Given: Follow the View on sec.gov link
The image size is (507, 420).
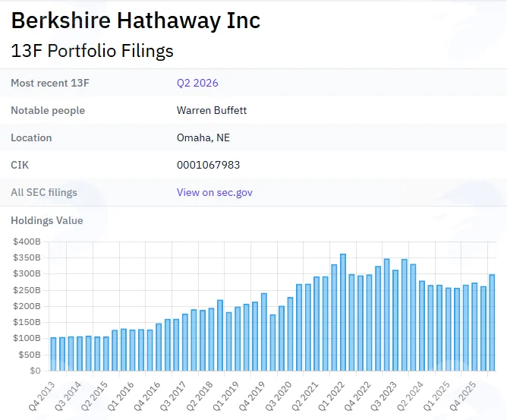Looking at the screenshot, I should tap(214, 192).
